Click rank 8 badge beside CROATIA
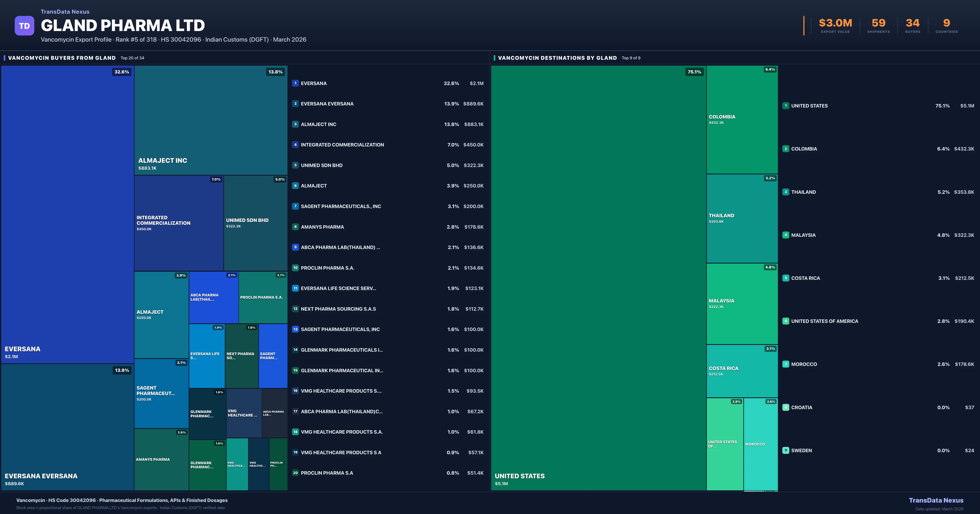The height and width of the screenshot is (514, 980). click(x=786, y=407)
